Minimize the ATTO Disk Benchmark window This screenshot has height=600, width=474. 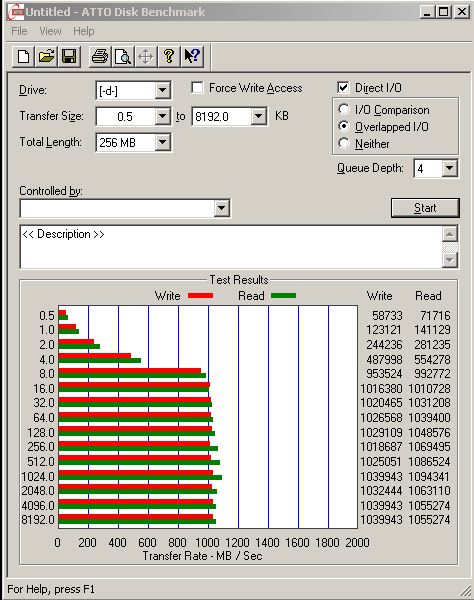click(427, 12)
